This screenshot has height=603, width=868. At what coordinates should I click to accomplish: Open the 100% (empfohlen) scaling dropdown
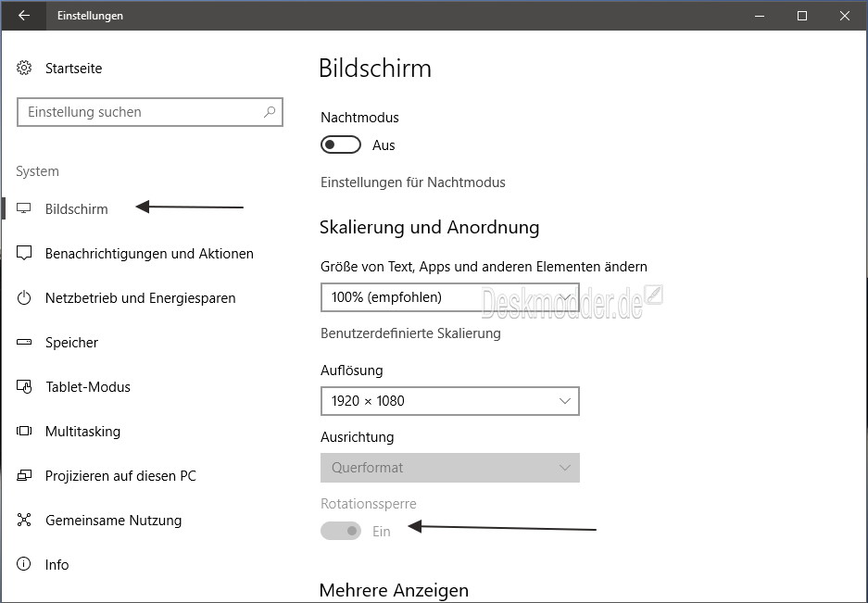pos(449,297)
